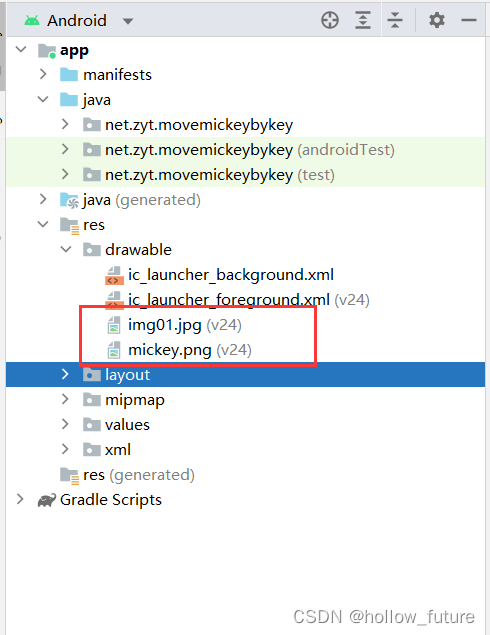Click the values folder icon
Image resolution: width=490 pixels, height=635 pixels.
click(92, 424)
